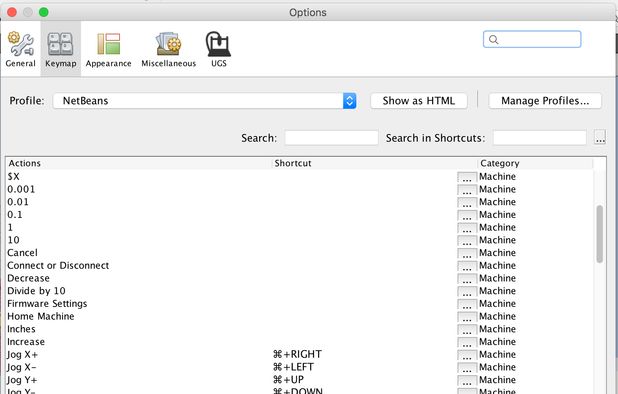Select the Connect or Disconnect action
618x394 pixels.
click(x=58, y=266)
